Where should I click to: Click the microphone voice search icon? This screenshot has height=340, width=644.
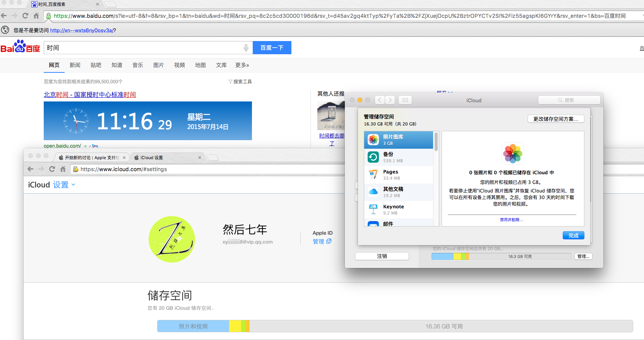pos(246,48)
